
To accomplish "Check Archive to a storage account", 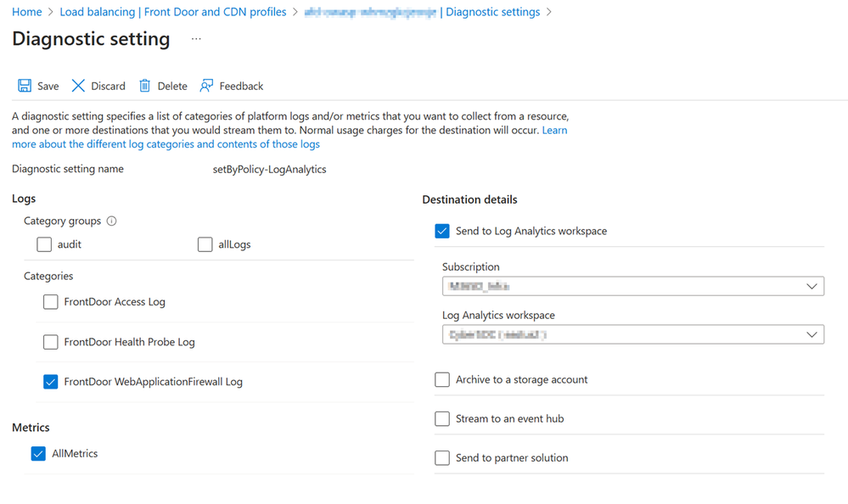I will point(442,380).
